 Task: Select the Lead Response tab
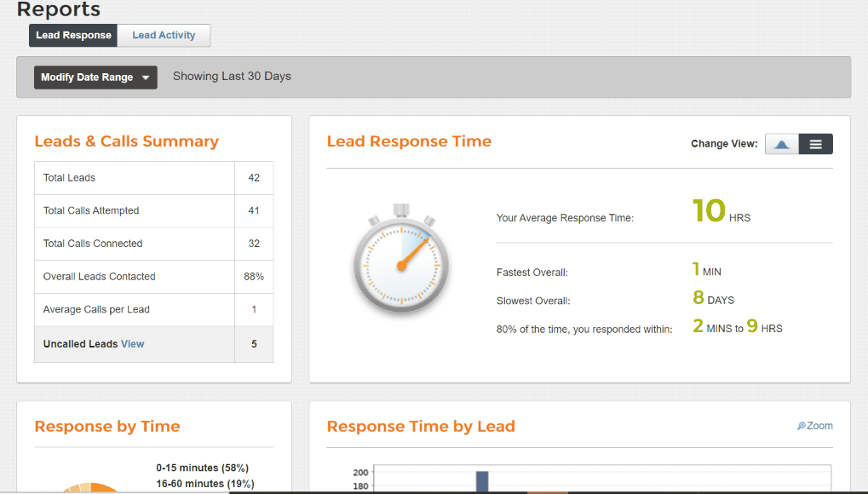[73, 36]
